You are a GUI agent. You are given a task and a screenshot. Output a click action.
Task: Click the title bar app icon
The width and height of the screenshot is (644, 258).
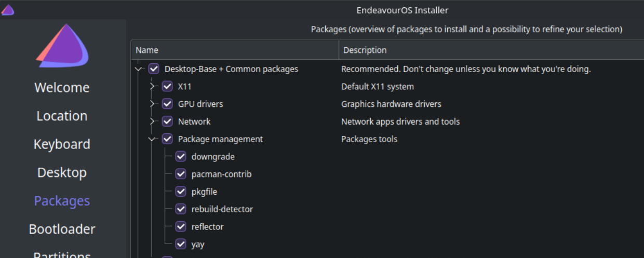[8, 10]
